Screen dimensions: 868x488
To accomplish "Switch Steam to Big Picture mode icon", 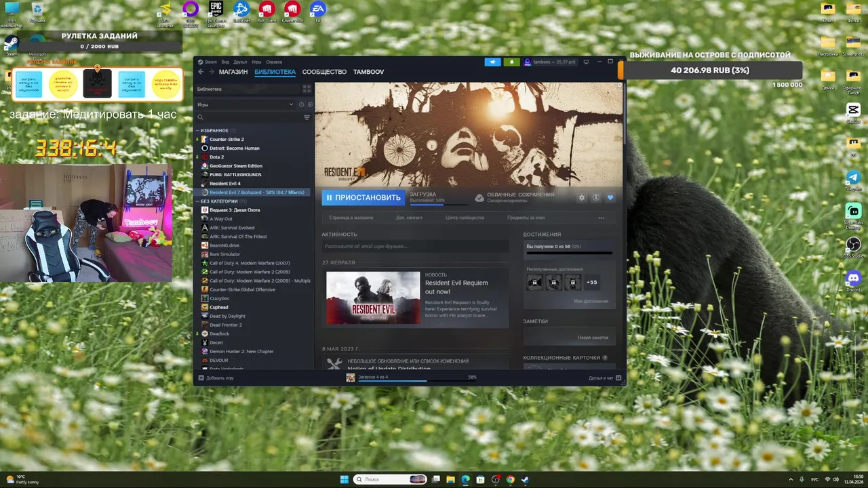I will coord(586,62).
